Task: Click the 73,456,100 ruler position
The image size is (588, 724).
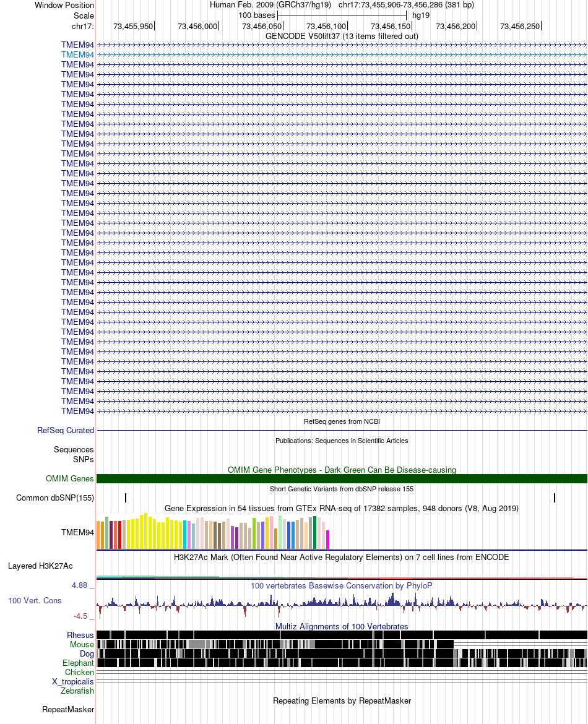Action: click(x=326, y=27)
